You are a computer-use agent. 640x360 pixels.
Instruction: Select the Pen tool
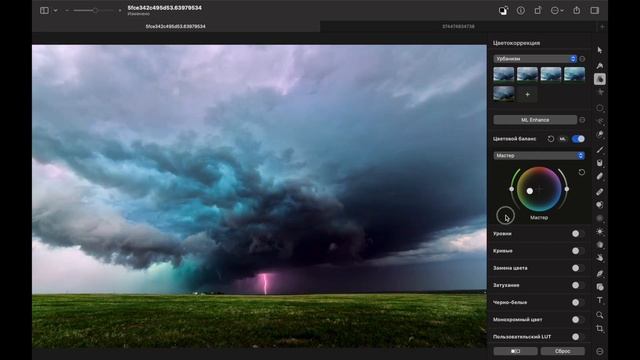click(x=600, y=273)
